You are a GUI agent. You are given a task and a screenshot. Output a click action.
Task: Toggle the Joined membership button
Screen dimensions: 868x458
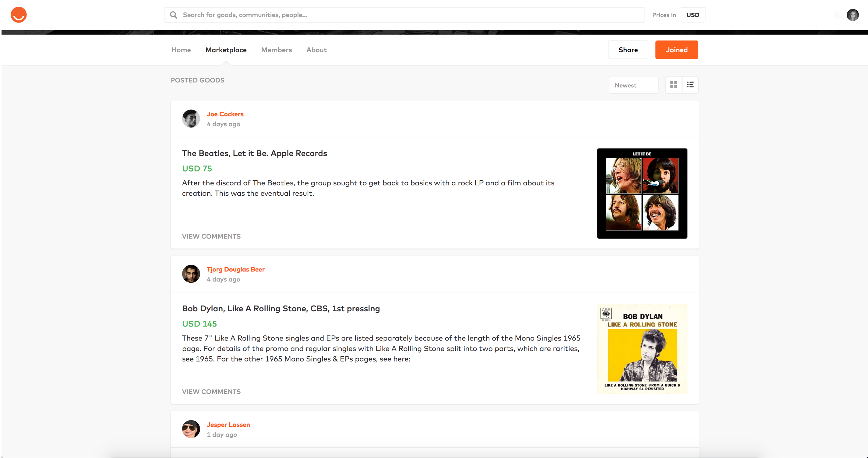coord(676,50)
